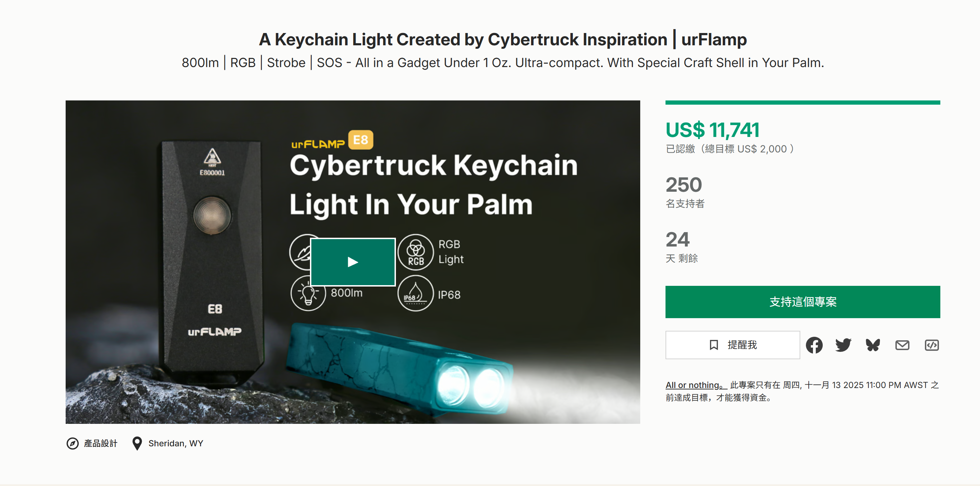980x486 pixels.
Task: Click the 800lm lightbulb icon in video
Action: coord(308,294)
